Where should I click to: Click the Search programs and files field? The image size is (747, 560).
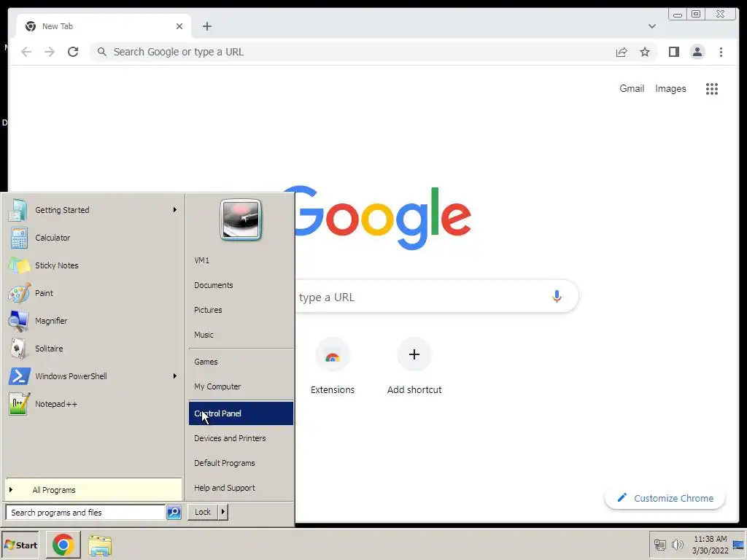tap(85, 513)
